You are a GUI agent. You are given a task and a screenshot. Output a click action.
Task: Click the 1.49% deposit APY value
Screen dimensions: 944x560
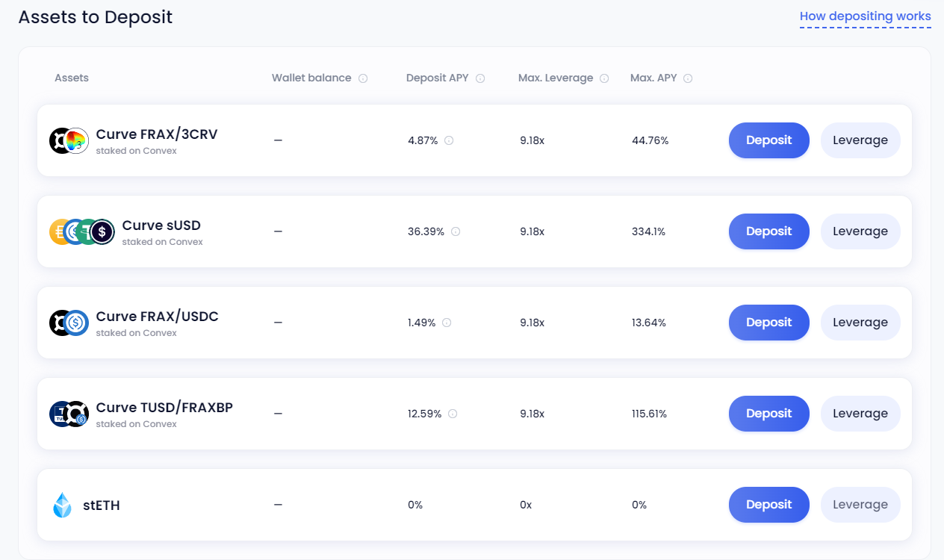(422, 323)
